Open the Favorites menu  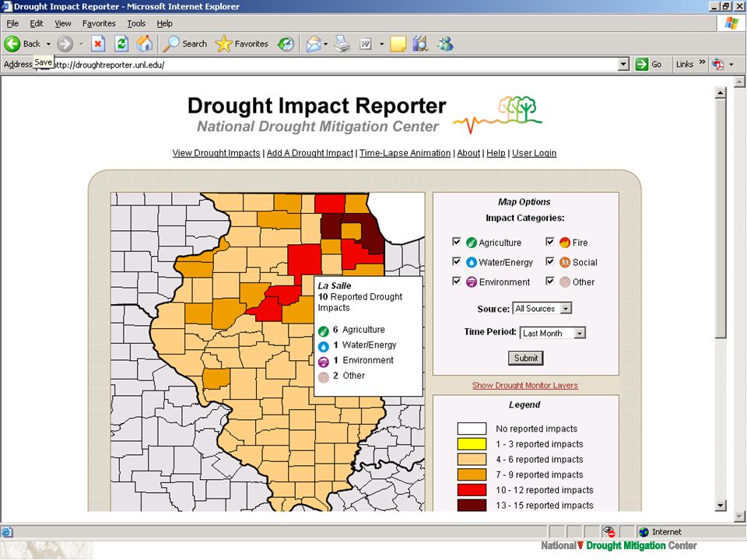pos(99,23)
